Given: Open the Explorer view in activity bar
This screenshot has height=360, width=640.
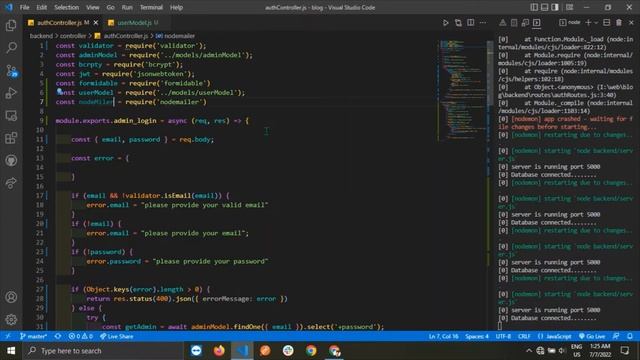Looking at the screenshot, I should point(11,26).
